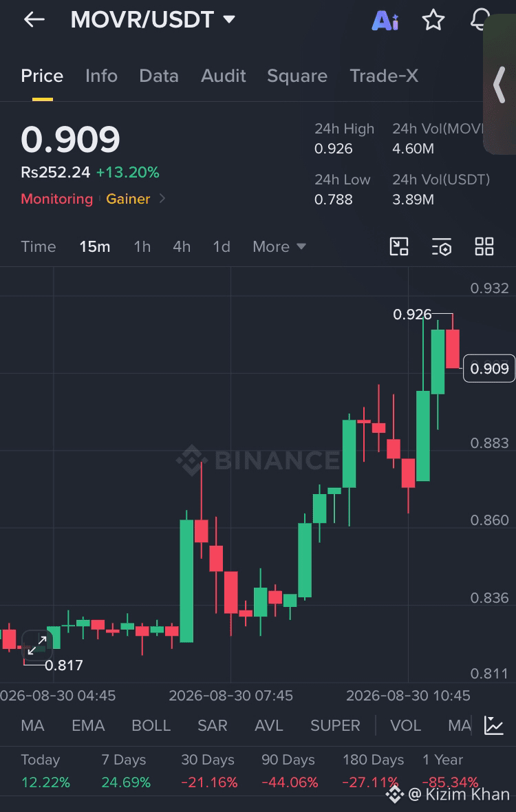Image resolution: width=516 pixels, height=812 pixels.
Task: Toggle the MA indicator
Action: click(32, 725)
